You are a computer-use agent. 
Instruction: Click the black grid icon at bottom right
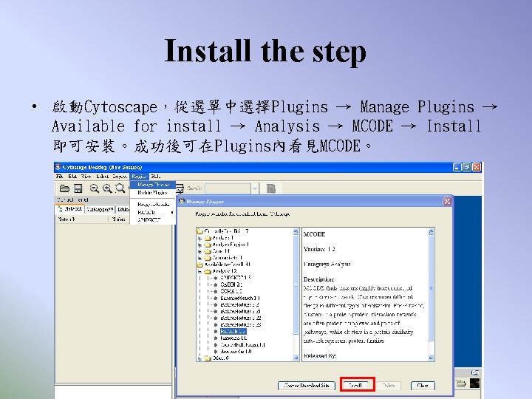point(474,383)
